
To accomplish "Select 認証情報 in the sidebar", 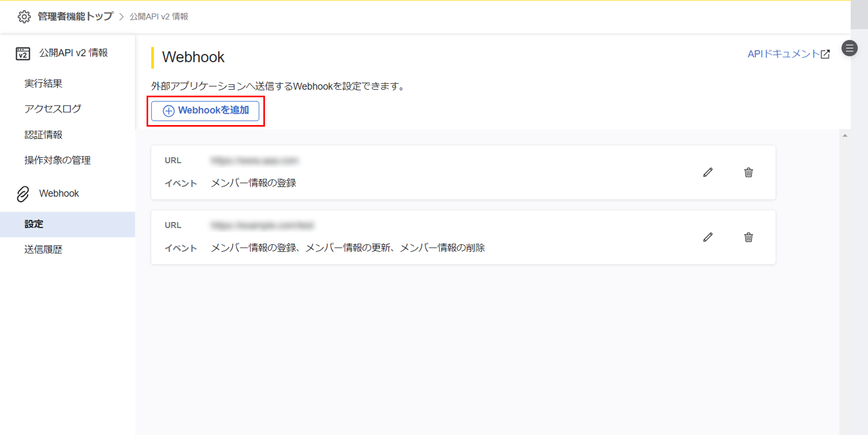I will (x=43, y=135).
